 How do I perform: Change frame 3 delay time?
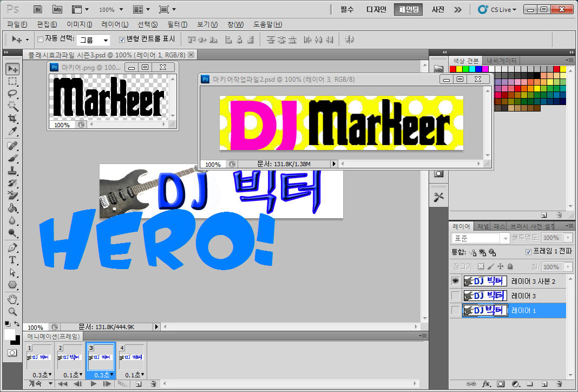pyautogui.click(x=103, y=375)
